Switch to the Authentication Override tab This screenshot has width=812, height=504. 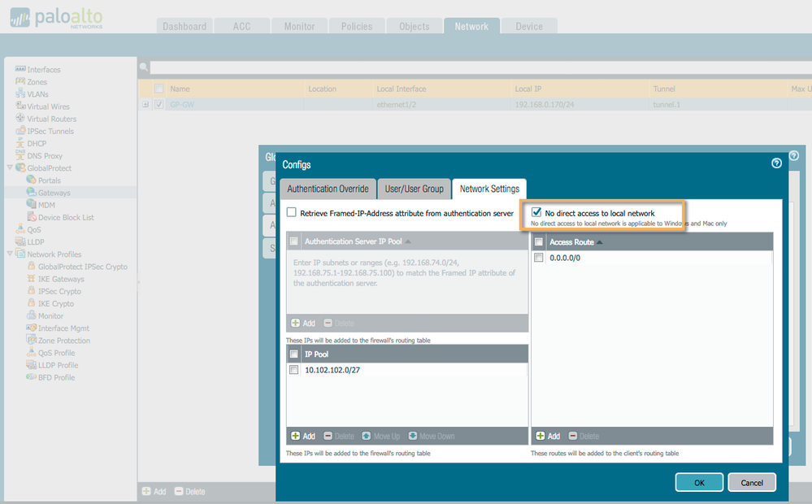point(328,189)
